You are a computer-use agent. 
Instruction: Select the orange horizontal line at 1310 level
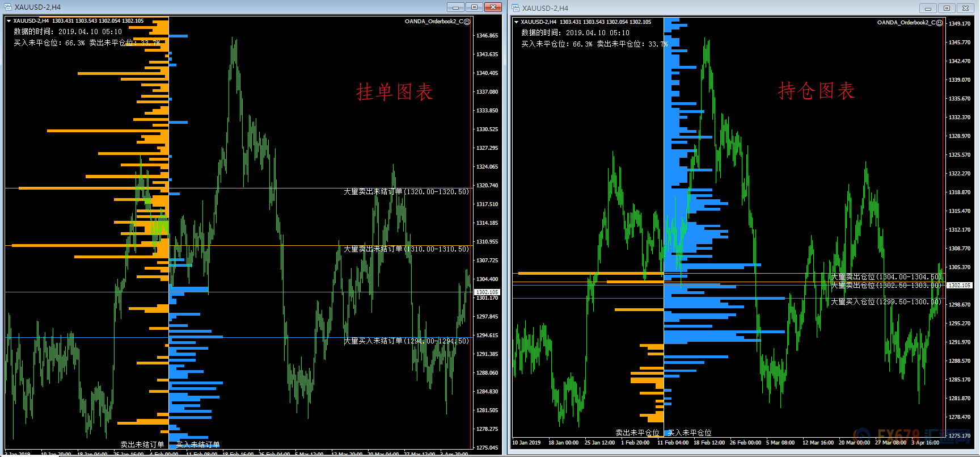pos(238,246)
